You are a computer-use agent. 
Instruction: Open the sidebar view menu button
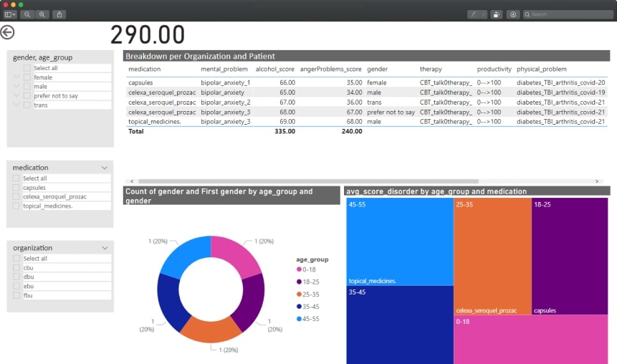click(9, 14)
